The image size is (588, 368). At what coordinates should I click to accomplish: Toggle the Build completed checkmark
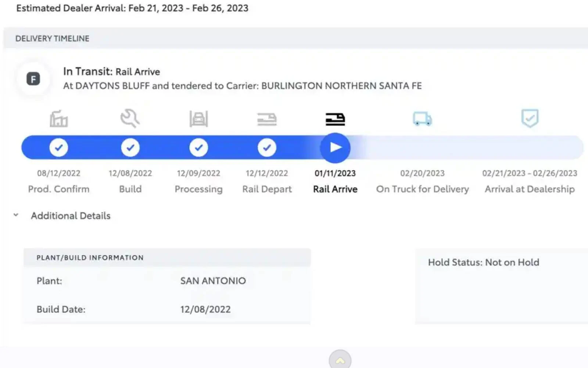coord(130,147)
